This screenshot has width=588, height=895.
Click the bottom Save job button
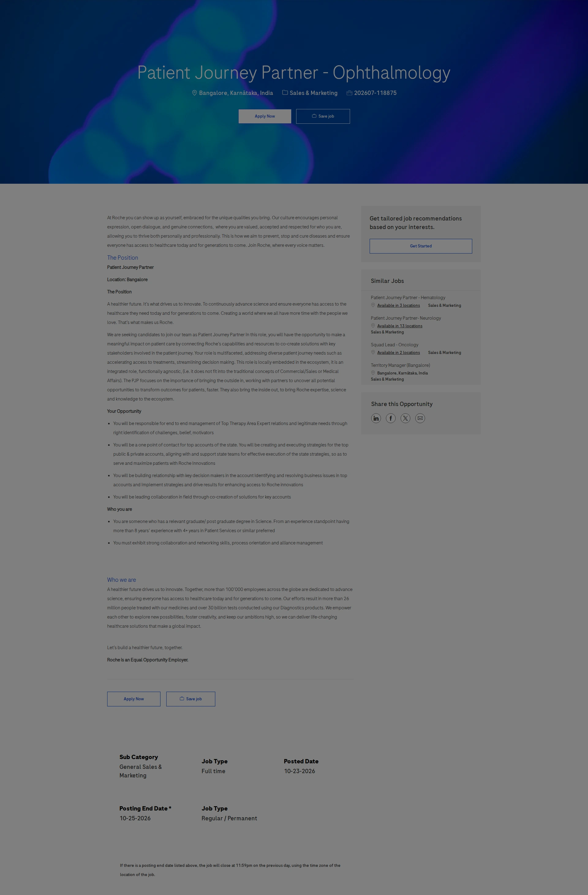[191, 699]
